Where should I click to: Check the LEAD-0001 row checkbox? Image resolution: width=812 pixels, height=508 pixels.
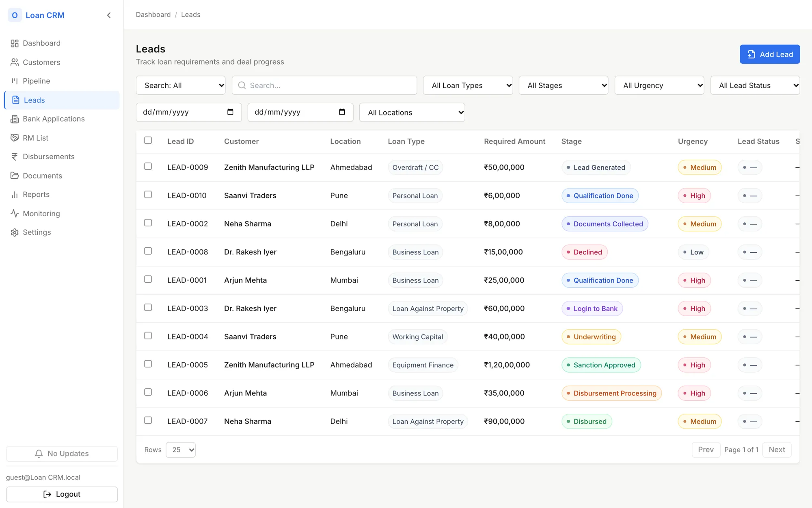coord(148,279)
